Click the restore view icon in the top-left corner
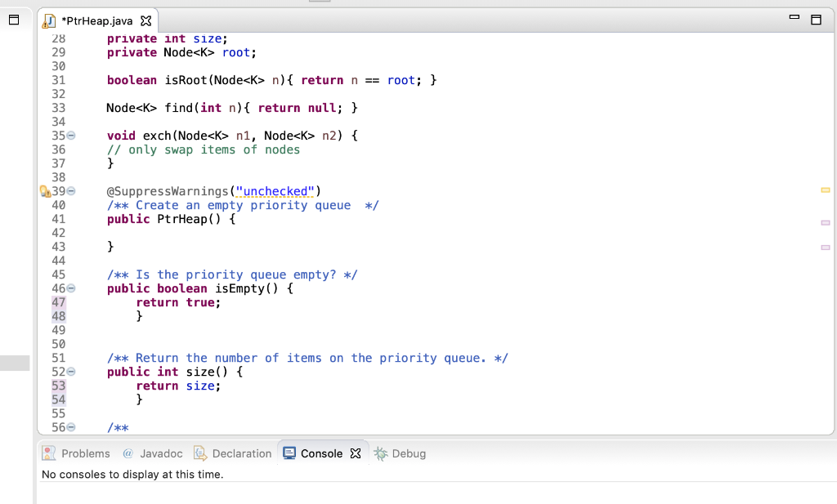The image size is (837, 504). point(12,20)
